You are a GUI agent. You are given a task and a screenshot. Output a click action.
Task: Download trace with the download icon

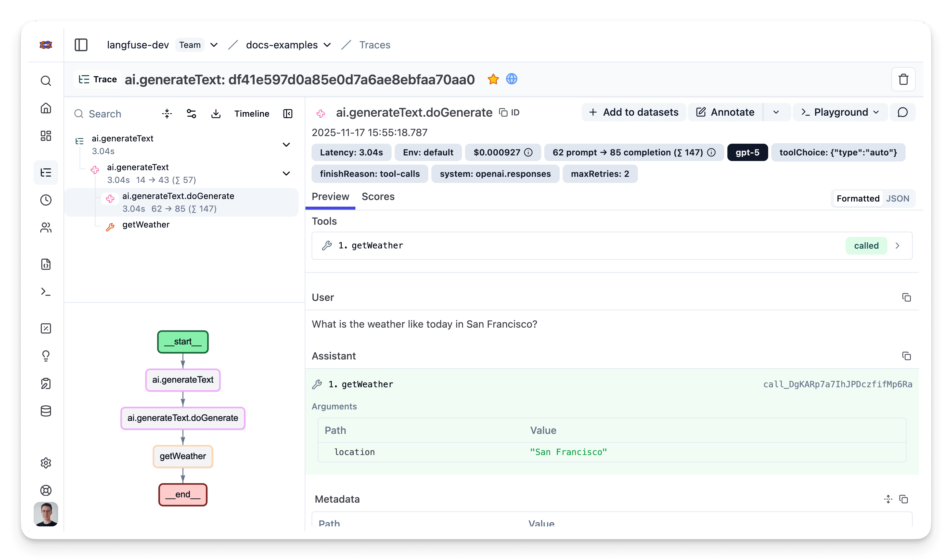coord(216,114)
